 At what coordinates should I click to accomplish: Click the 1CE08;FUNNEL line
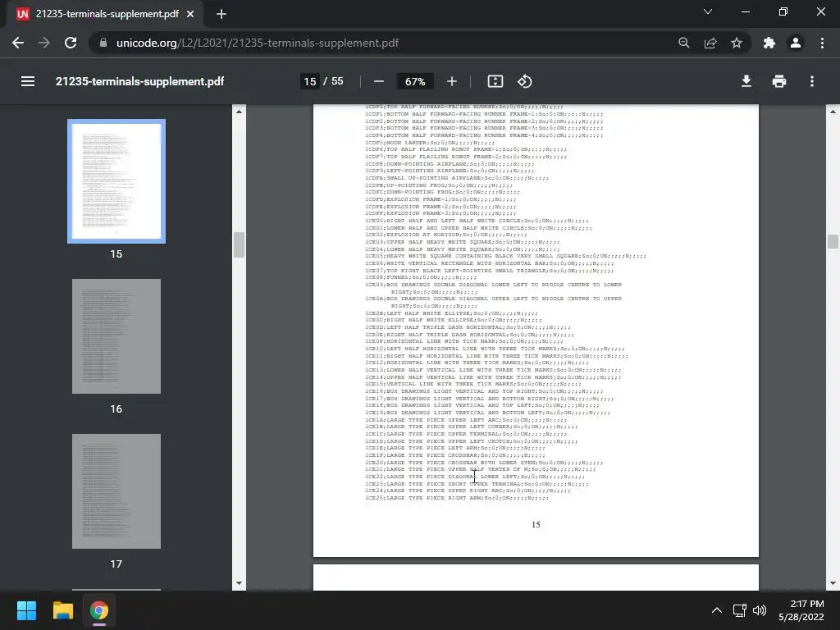[x=421, y=277]
